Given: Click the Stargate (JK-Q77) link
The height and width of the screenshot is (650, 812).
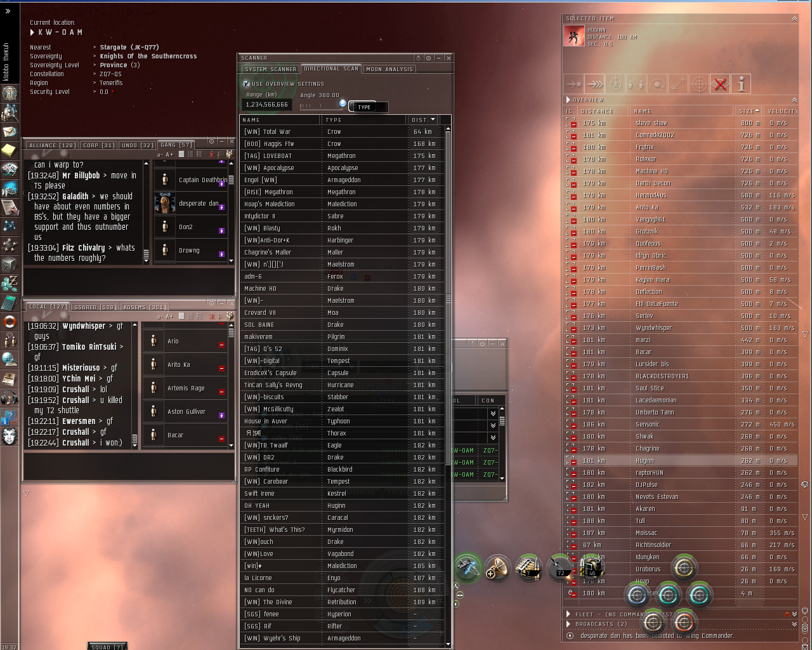Looking at the screenshot, I should [x=129, y=47].
